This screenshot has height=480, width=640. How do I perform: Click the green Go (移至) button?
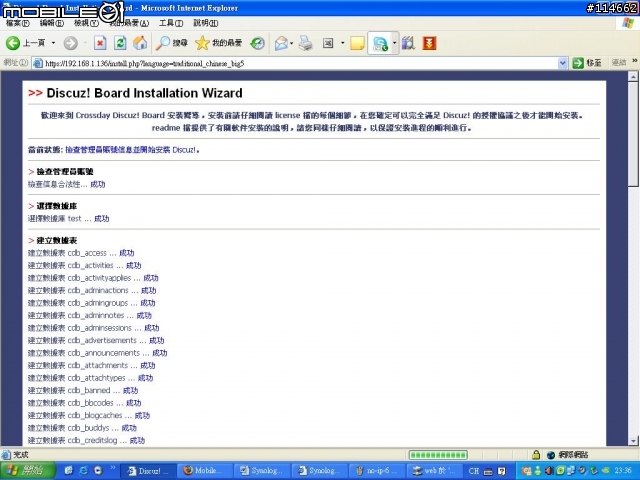click(x=587, y=63)
